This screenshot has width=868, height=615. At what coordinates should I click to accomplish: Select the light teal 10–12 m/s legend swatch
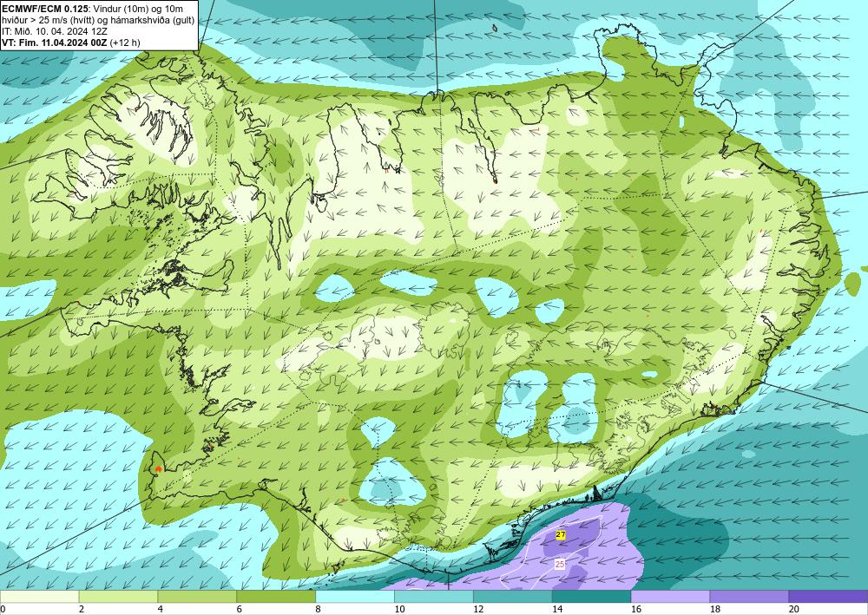433,597
